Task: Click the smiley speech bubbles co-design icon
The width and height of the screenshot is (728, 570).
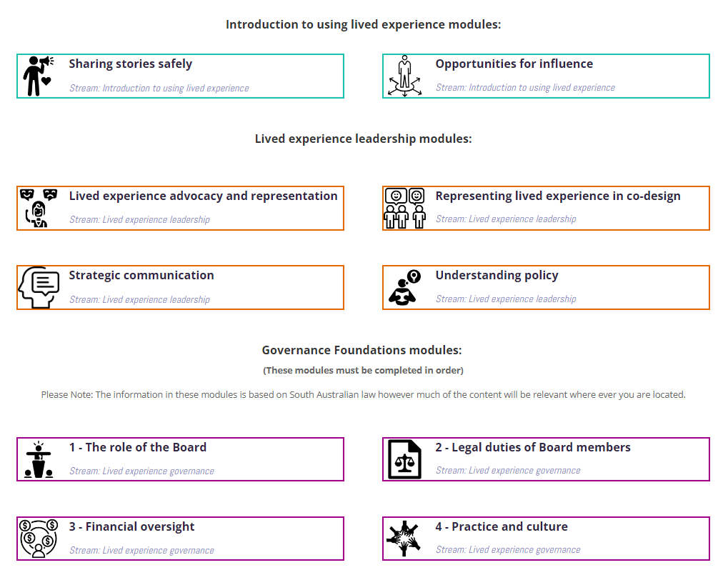Action: pos(404,208)
